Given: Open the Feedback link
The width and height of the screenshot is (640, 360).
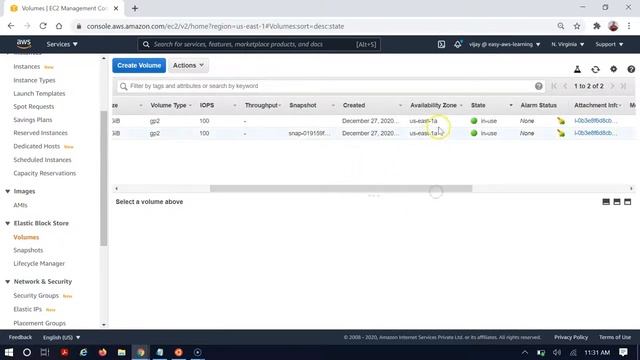Looking at the screenshot, I should [x=20, y=338].
